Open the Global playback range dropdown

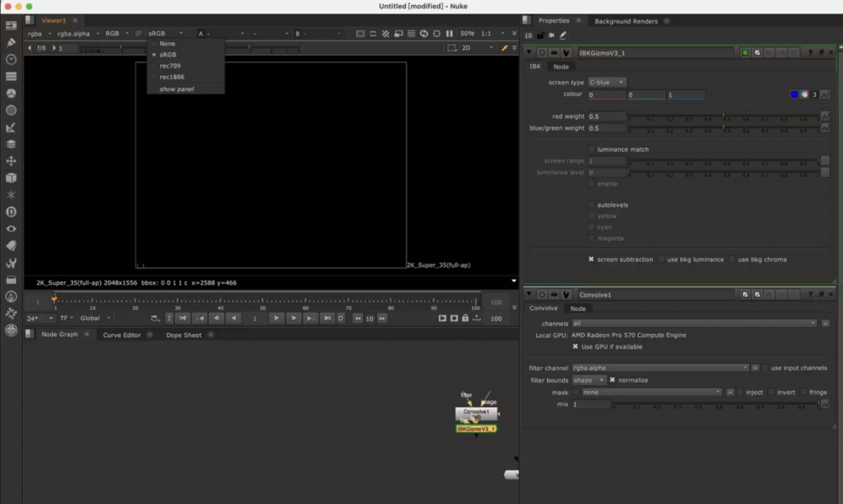pyautogui.click(x=95, y=318)
